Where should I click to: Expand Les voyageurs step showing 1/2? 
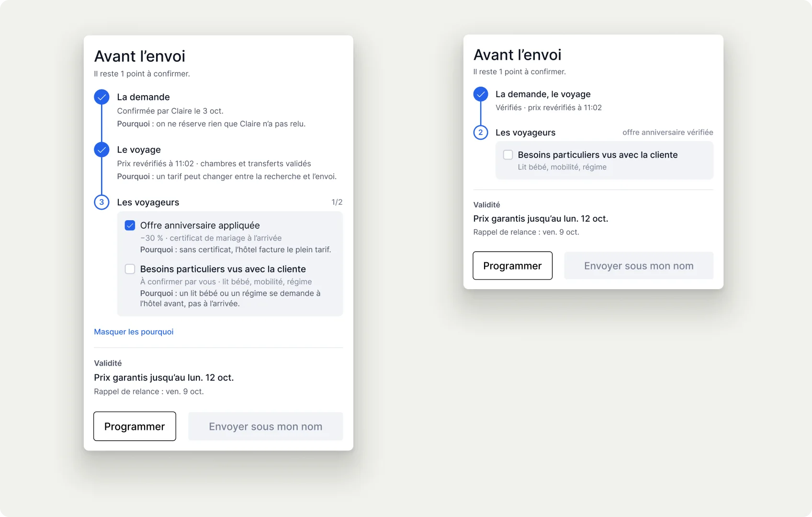[218, 202]
